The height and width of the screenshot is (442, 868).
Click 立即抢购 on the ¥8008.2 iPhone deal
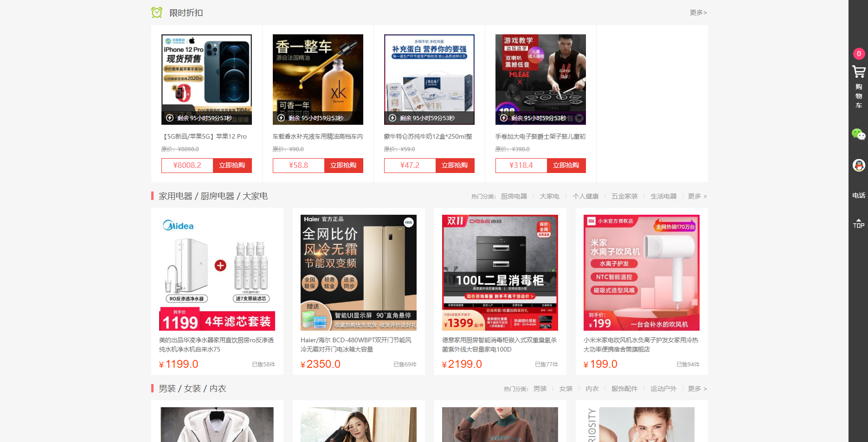tap(232, 165)
